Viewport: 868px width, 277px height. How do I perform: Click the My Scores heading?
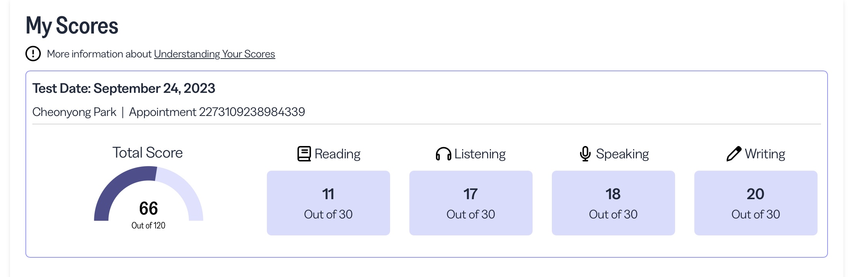[72, 26]
